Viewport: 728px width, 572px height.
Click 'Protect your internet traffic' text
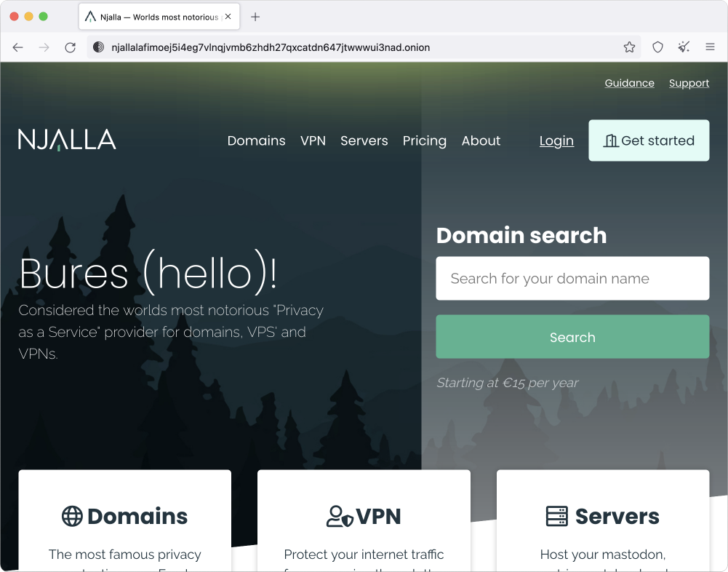(364, 555)
